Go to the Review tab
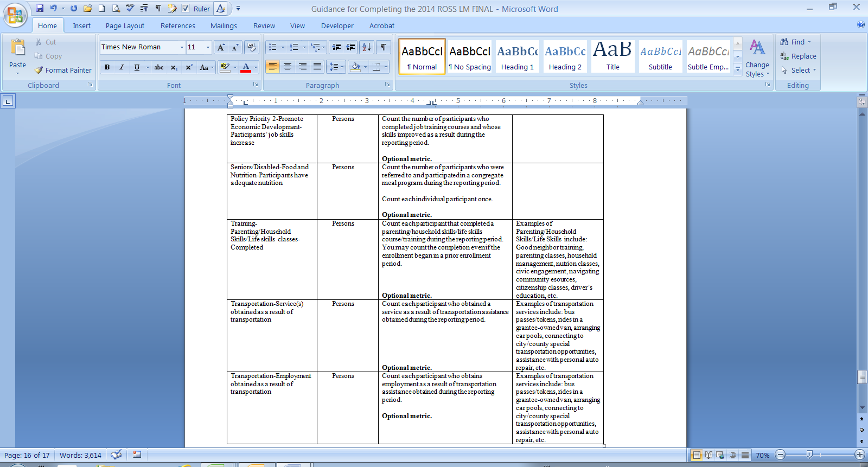This screenshot has width=868, height=467. point(264,25)
